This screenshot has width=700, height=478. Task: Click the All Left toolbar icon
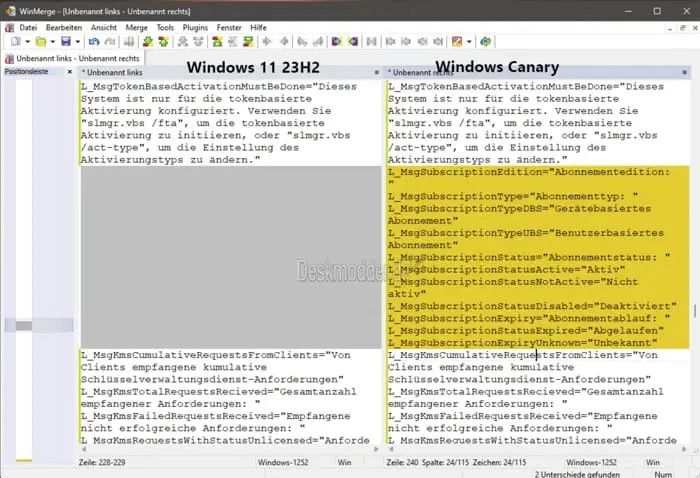pyautogui.click(x=353, y=42)
